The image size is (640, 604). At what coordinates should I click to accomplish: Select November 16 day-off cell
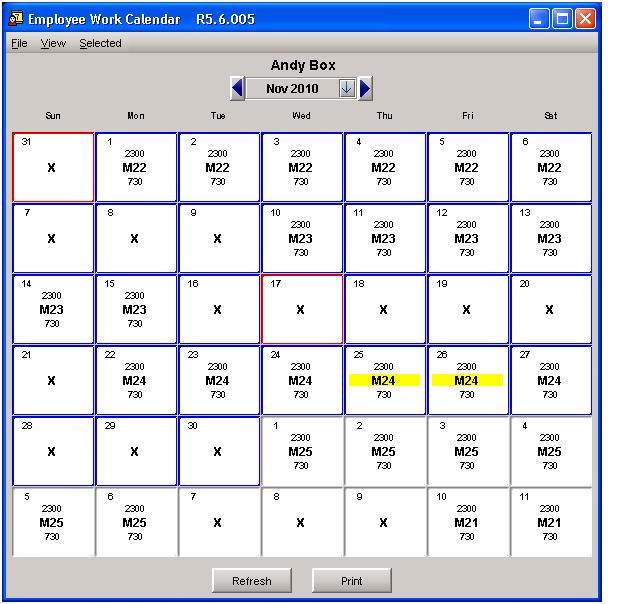tap(219, 309)
